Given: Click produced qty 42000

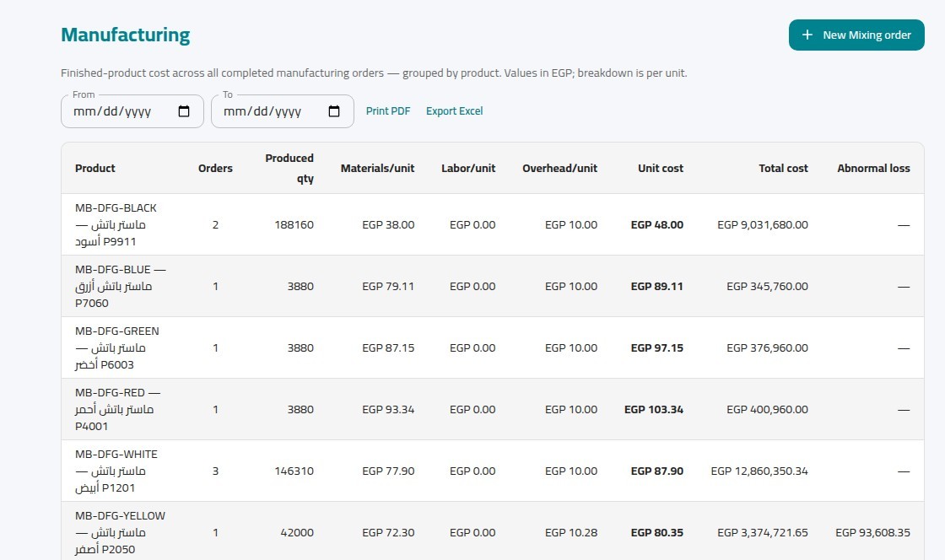Looking at the screenshot, I should tap(297, 532).
